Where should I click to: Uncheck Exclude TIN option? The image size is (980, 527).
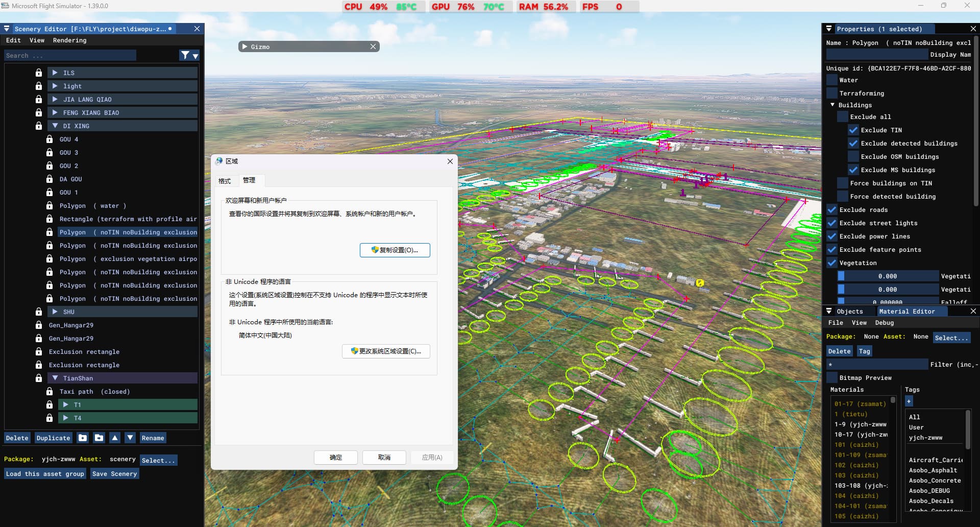(x=853, y=130)
